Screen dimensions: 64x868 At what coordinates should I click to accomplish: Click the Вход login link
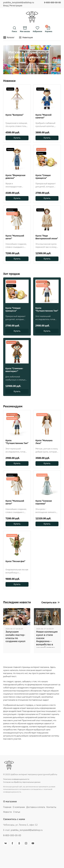coord(5,5)
